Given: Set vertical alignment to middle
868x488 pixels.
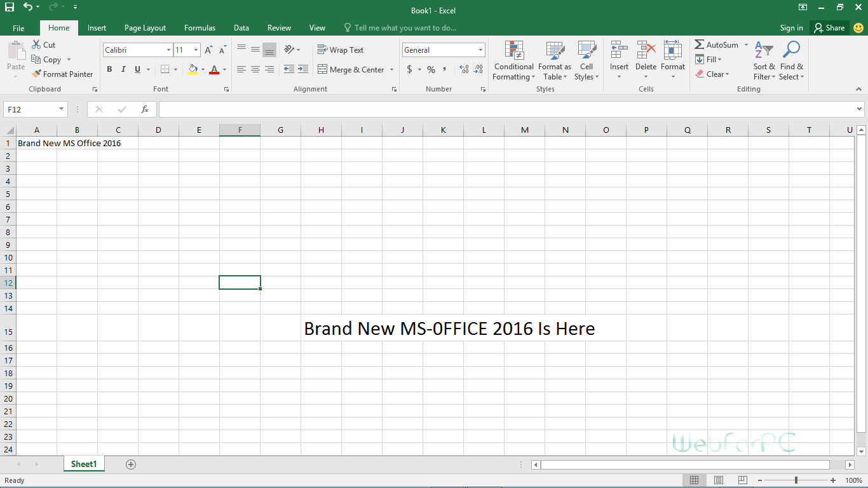Looking at the screenshot, I should pos(255,50).
